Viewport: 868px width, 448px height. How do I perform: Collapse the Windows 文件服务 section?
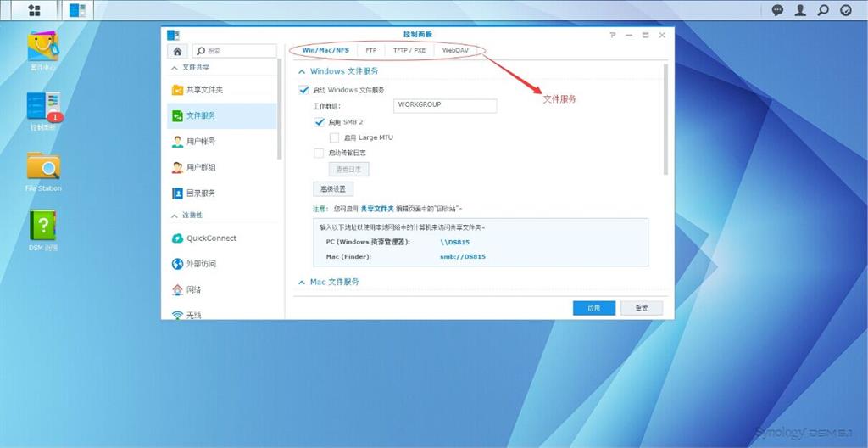(x=302, y=72)
